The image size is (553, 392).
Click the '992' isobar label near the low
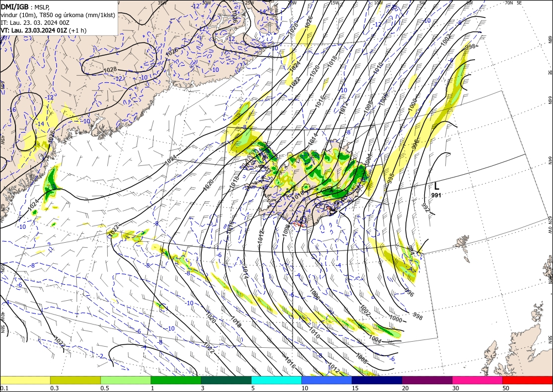[x=426, y=208]
